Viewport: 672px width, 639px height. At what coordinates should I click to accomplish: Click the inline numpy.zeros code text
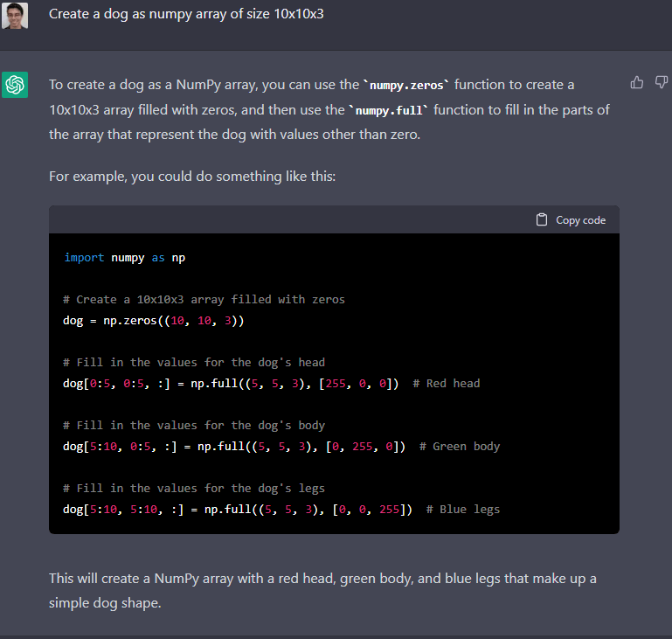(x=405, y=86)
